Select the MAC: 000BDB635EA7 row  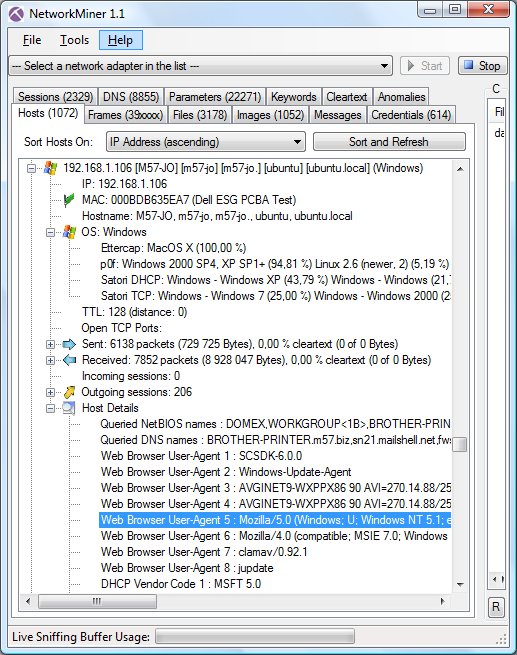pos(189,200)
